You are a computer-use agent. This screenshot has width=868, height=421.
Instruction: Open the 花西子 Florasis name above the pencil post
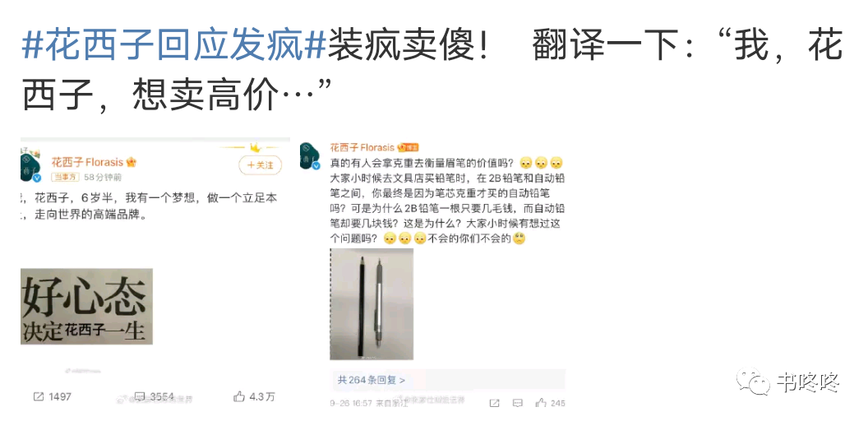pos(362,147)
